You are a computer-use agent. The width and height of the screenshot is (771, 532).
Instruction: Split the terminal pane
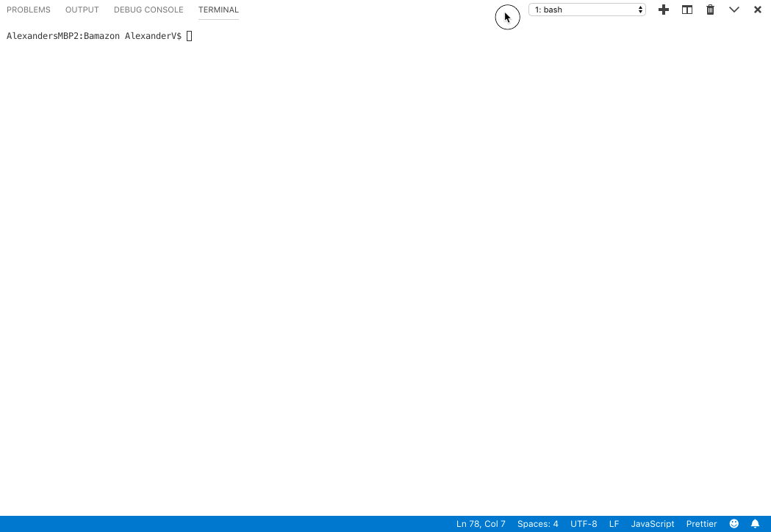(687, 10)
